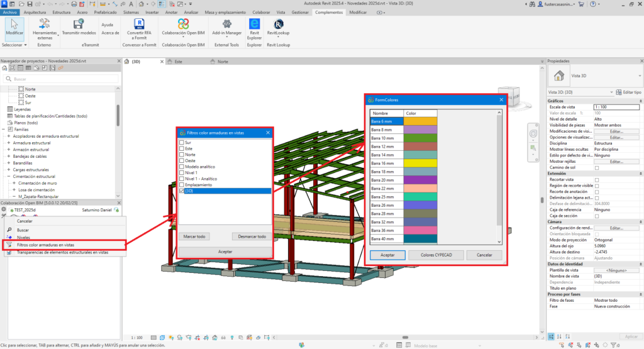Viewport: 644px width, 349px height.
Task: Click Editar tipo button in Properties
Action: [x=628, y=92]
